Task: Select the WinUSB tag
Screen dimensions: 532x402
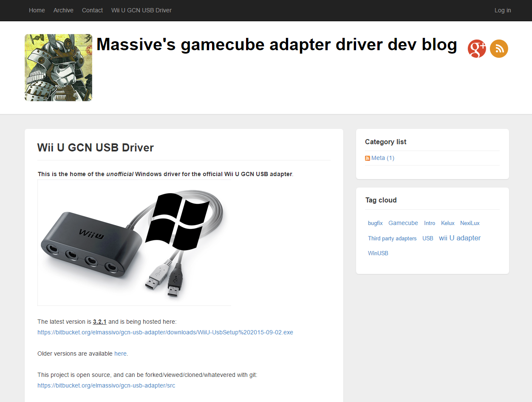Action: [378, 253]
